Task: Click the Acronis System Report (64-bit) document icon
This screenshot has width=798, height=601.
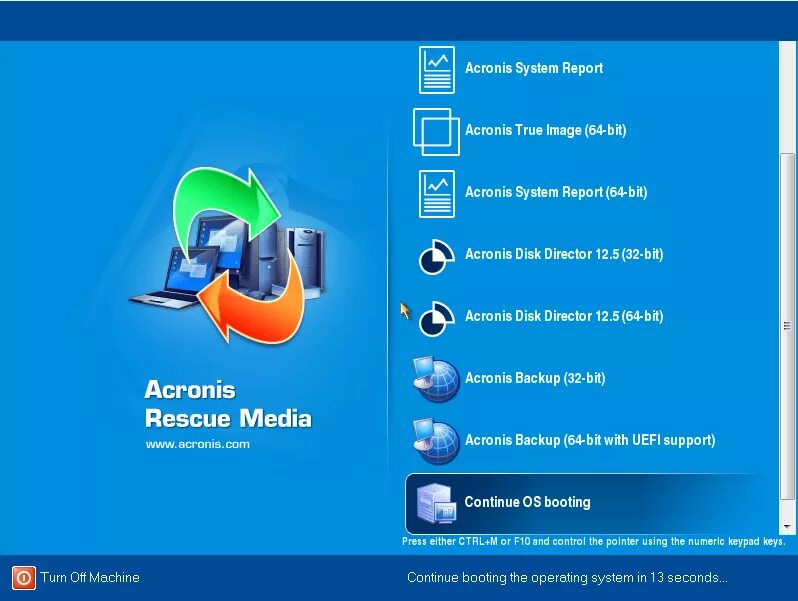Action: coord(437,194)
